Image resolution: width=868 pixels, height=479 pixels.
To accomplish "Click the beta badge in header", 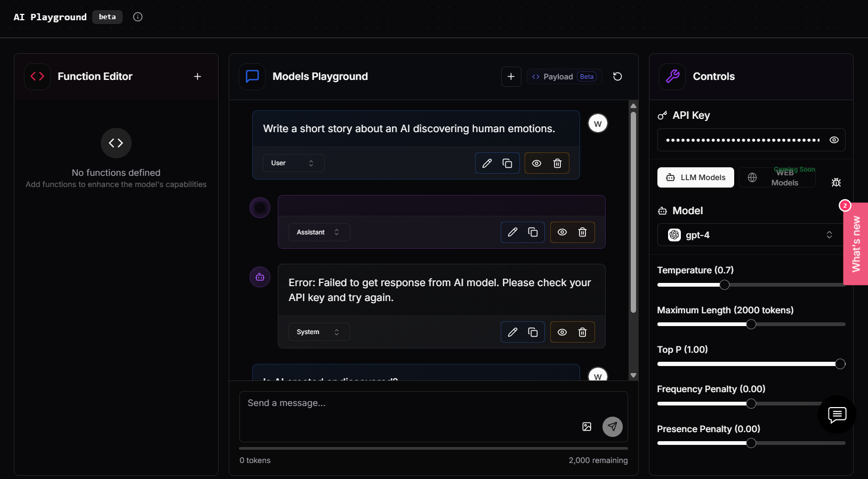I will 107,17.
